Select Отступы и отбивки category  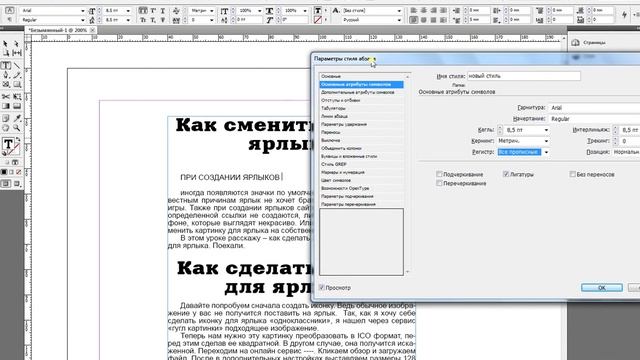(361, 100)
